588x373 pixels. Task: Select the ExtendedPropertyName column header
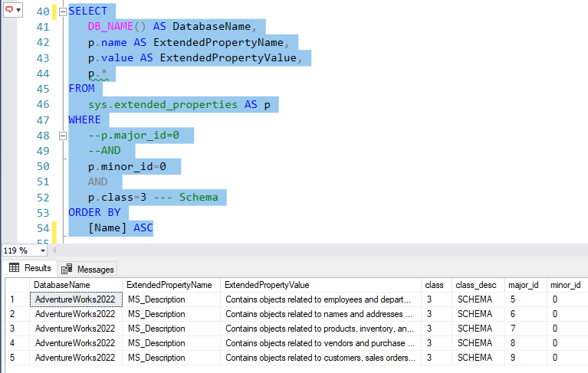[172, 285]
